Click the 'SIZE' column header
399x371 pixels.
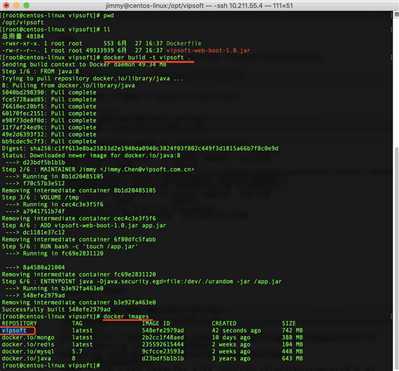pyautogui.click(x=289, y=323)
